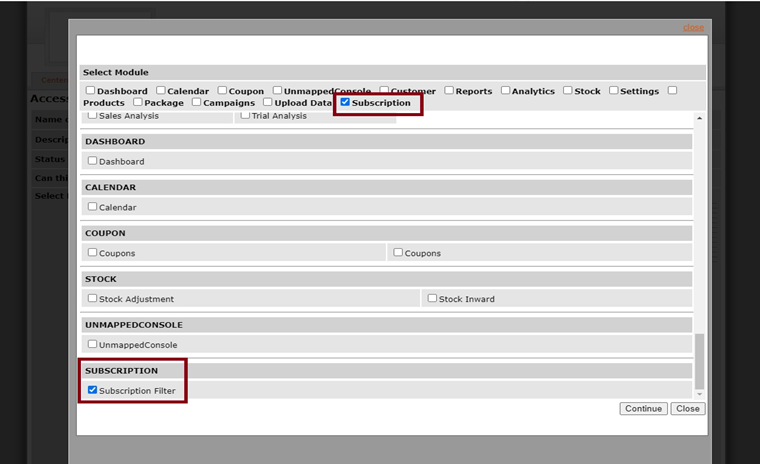Image resolution: width=760 pixels, height=464 pixels.
Task: Check the Dashboard module in Select Module row
Action: click(90, 90)
